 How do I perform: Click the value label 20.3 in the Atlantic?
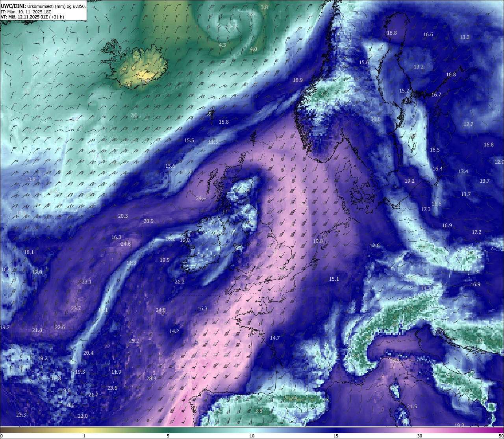click(x=123, y=216)
